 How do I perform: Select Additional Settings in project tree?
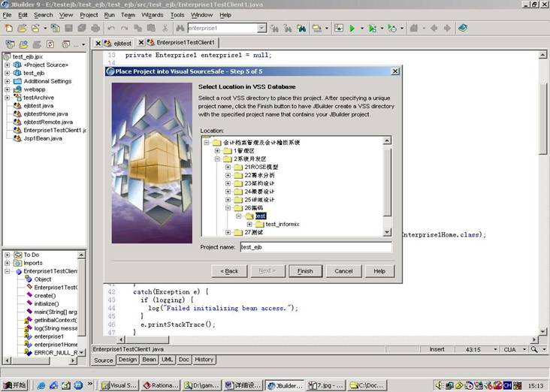47,81
